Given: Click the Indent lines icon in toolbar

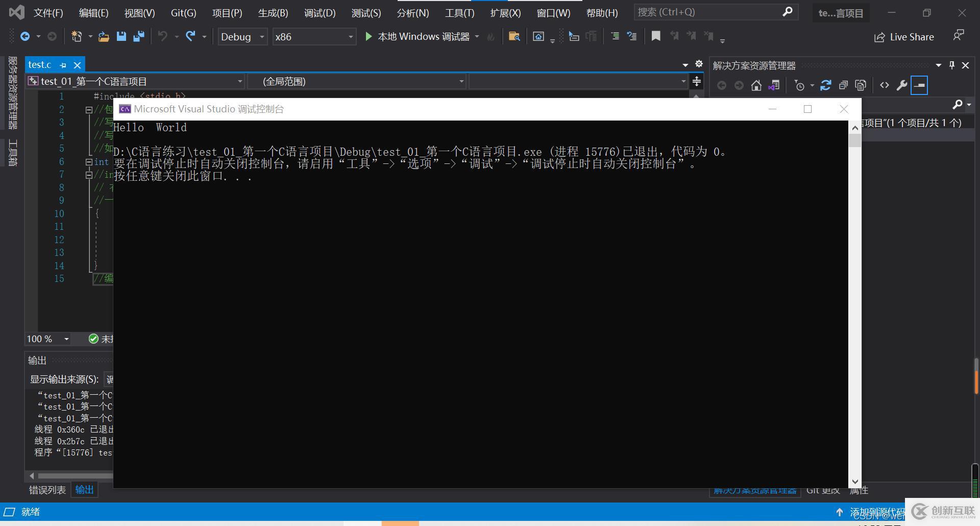Looking at the screenshot, I should tap(615, 36).
